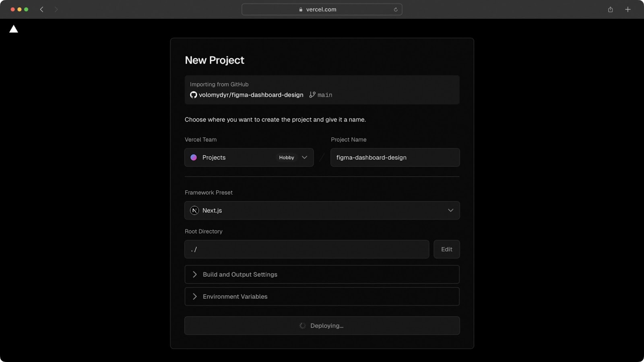The image size is (644, 362).
Task: Click the git branch icon next to main
Action: coord(312,95)
